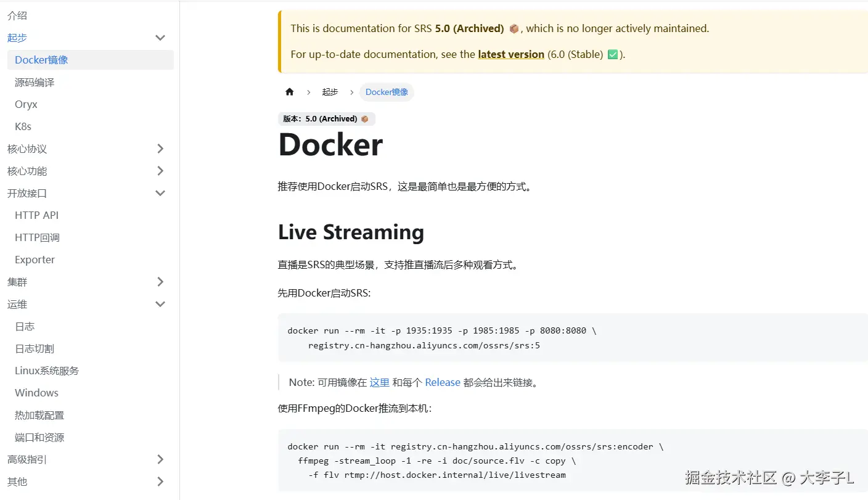Open the 这里 link in the note

click(379, 382)
